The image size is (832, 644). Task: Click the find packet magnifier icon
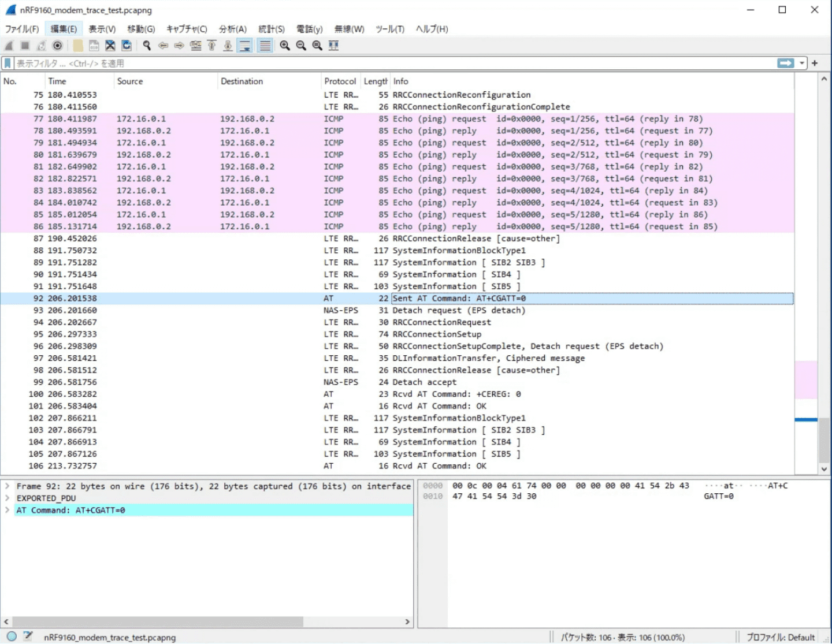pos(147,46)
